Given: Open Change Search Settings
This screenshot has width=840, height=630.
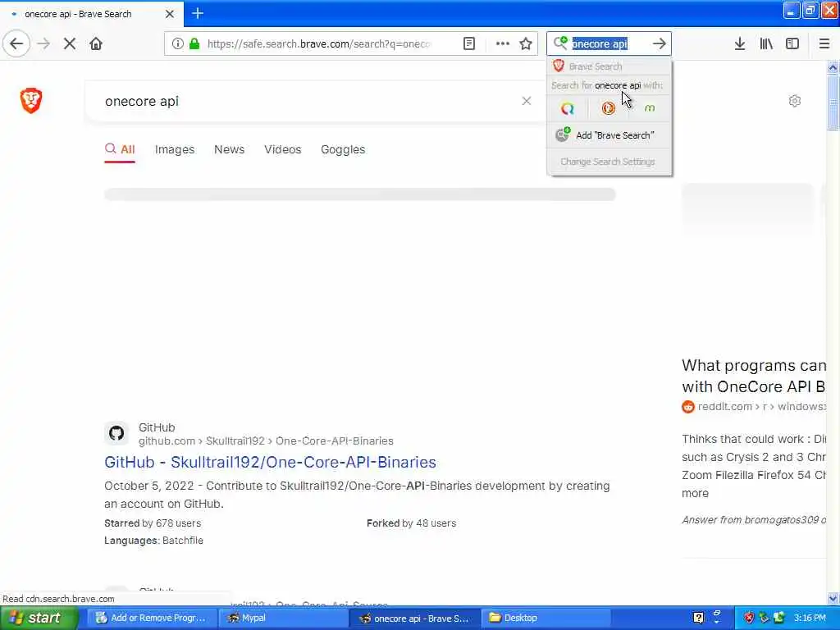Looking at the screenshot, I should pos(609,162).
